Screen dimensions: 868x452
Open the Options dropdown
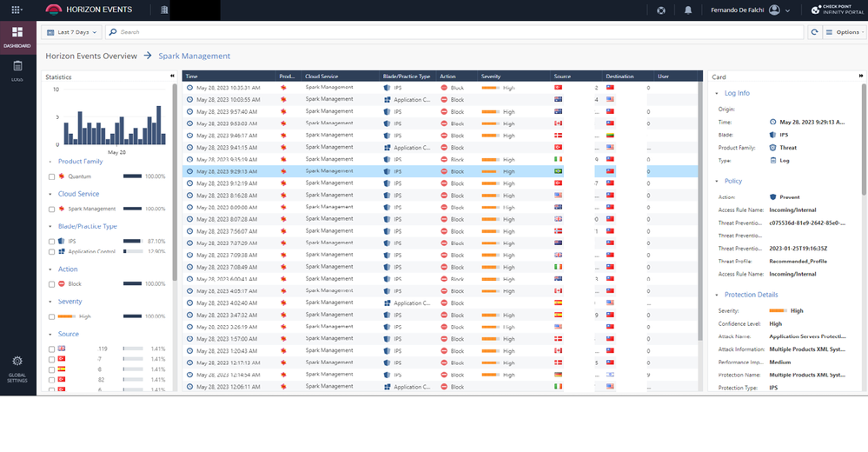pos(844,32)
